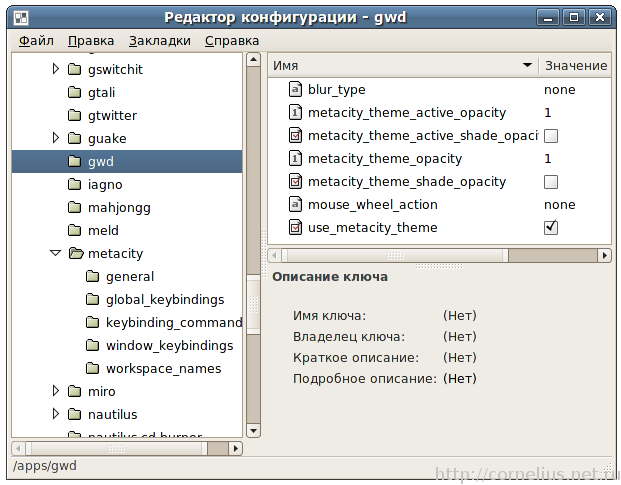Click the /apps/gwd status bar path

(x=45, y=466)
